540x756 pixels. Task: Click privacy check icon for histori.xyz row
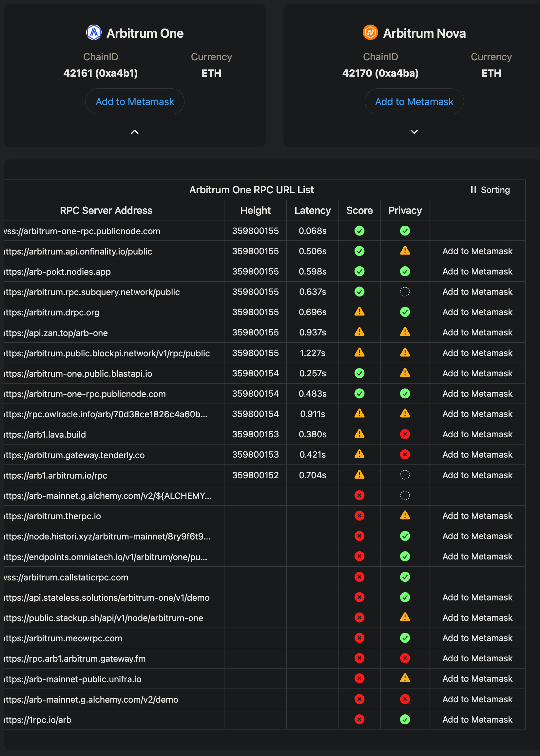pos(405,536)
